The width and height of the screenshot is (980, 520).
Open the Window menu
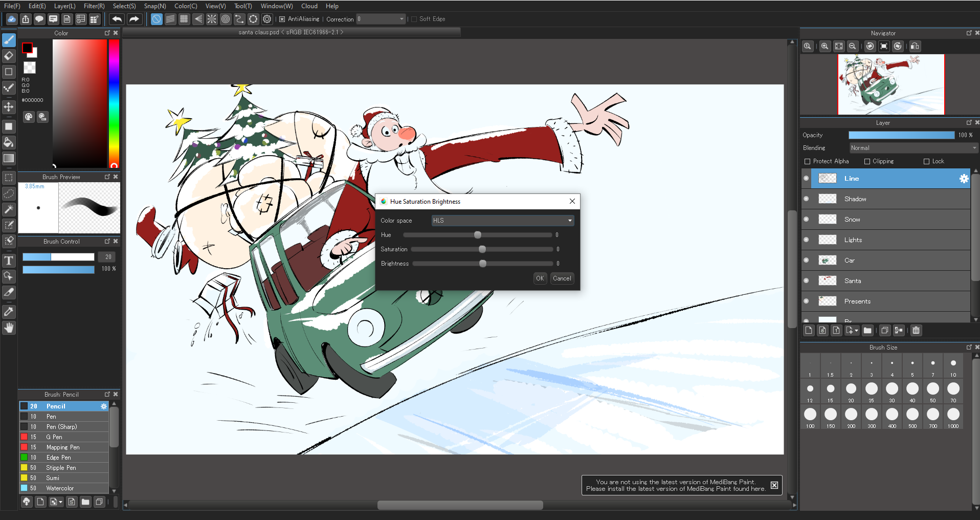point(277,6)
